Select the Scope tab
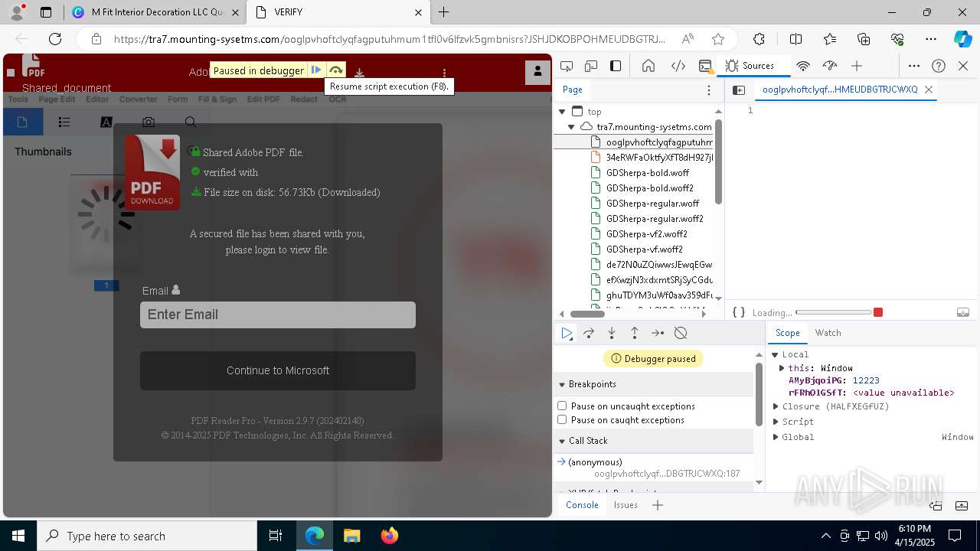 (x=787, y=333)
